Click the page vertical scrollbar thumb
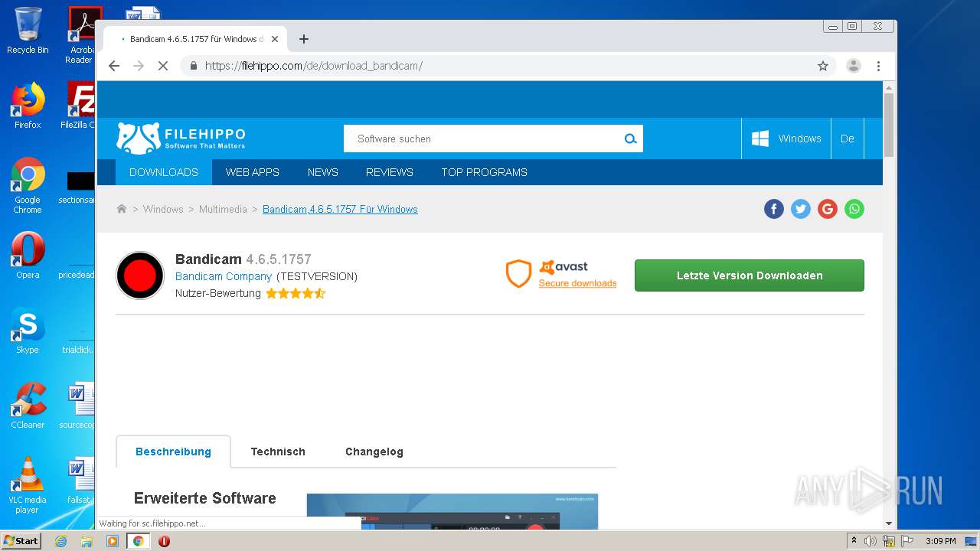 point(889,125)
